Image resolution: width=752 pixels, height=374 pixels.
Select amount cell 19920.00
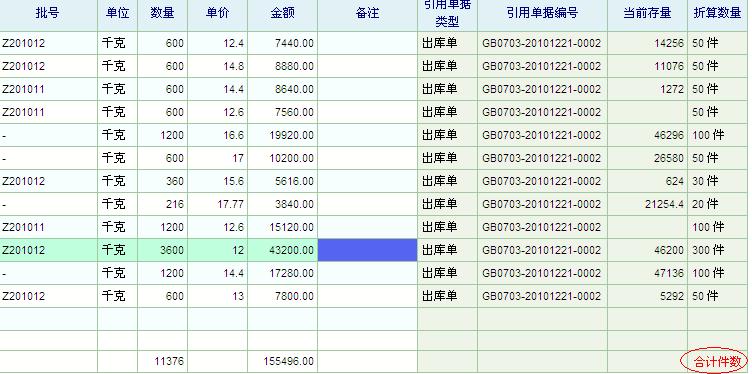[x=282, y=135]
